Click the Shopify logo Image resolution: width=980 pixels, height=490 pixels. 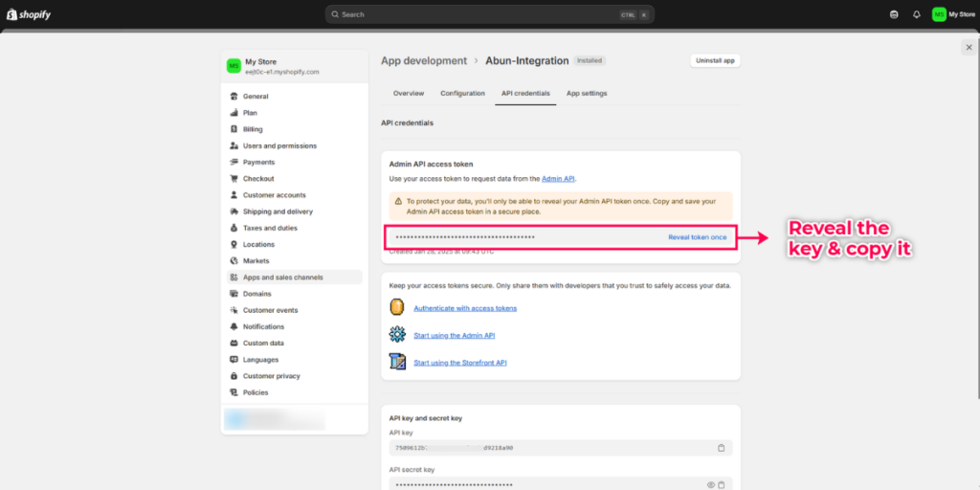point(29,14)
